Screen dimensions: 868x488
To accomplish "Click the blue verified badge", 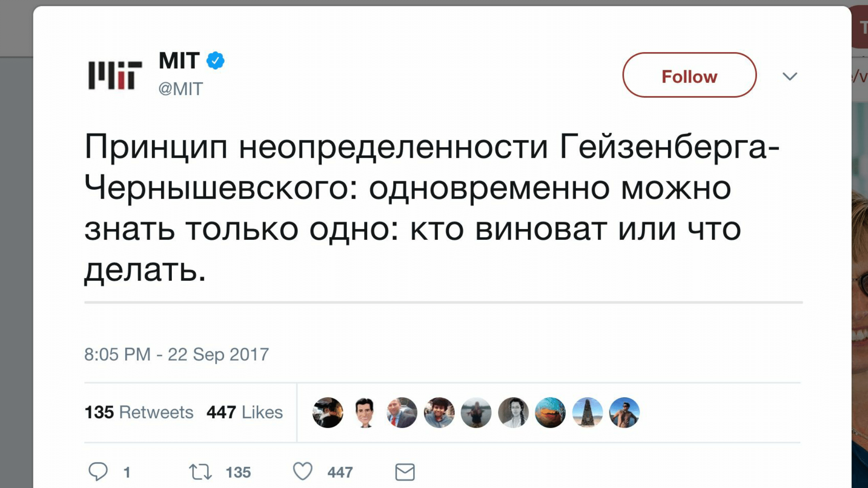I will click(x=215, y=60).
